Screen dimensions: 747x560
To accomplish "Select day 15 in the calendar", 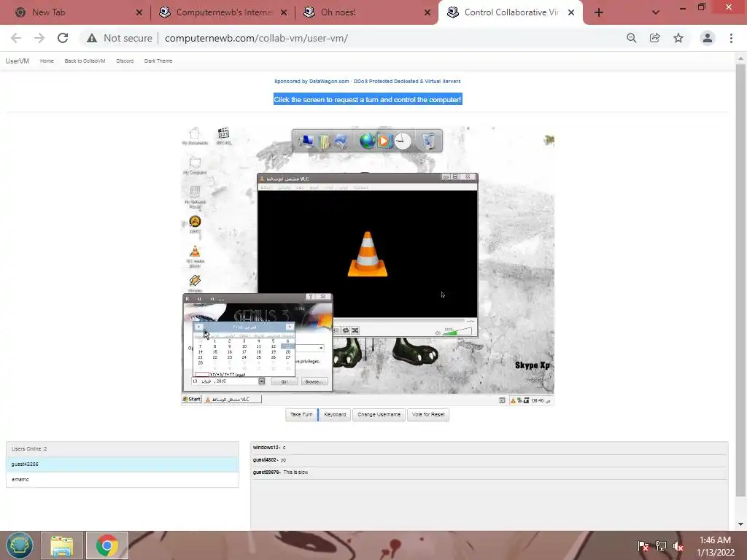I will [215, 352].
